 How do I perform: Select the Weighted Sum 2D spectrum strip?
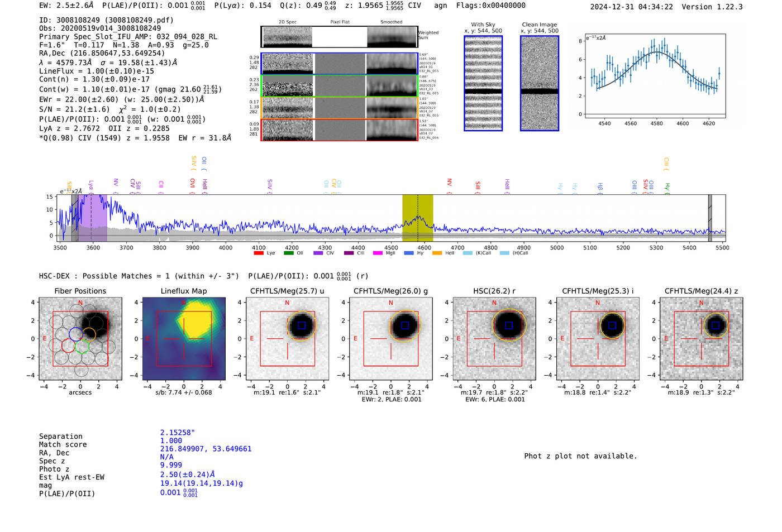339,37
